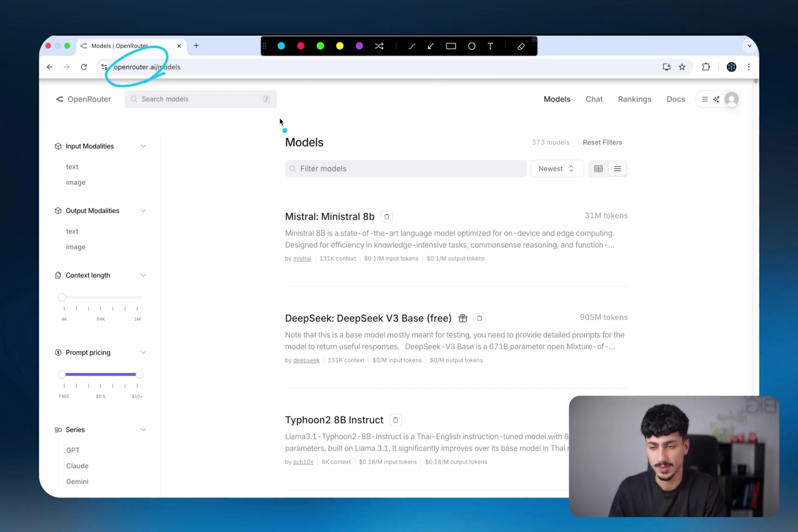Image resolution: width=798 pixels, height=532 pixels.
Task: Open the Chat nav item
Action: tap(594, 99)
